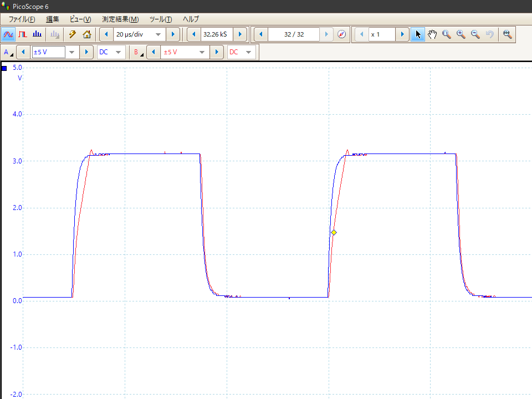Switch to Spectrum Mode
The width and height of the screenshot is (532, 399).
37,34
